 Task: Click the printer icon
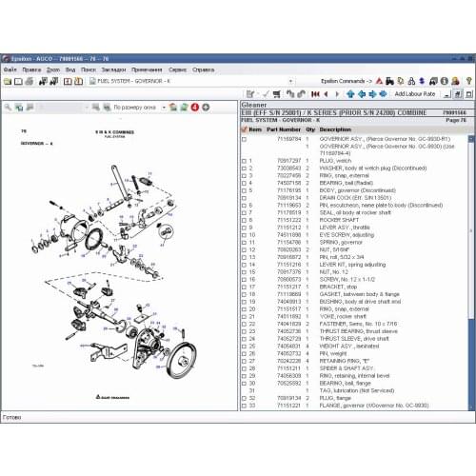pyautogui.click(x=30, y=81)
